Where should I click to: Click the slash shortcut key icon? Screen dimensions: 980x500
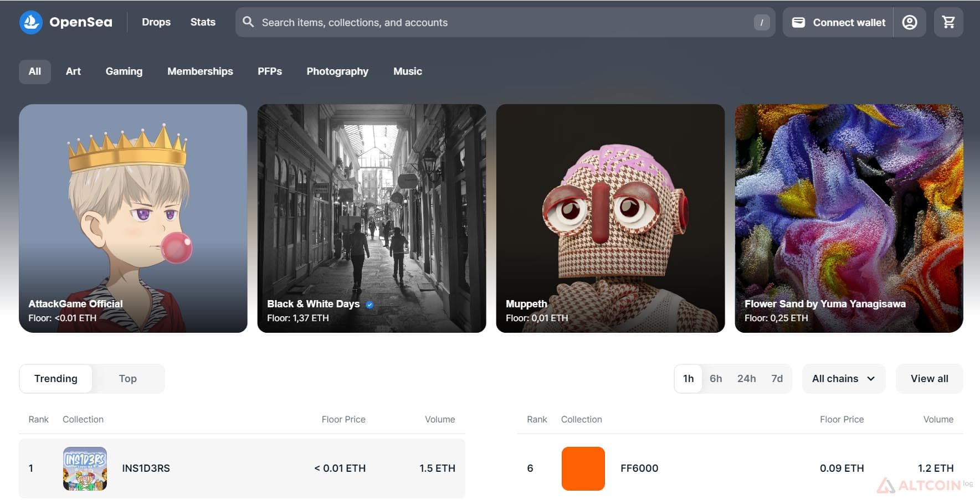[762, 22]
